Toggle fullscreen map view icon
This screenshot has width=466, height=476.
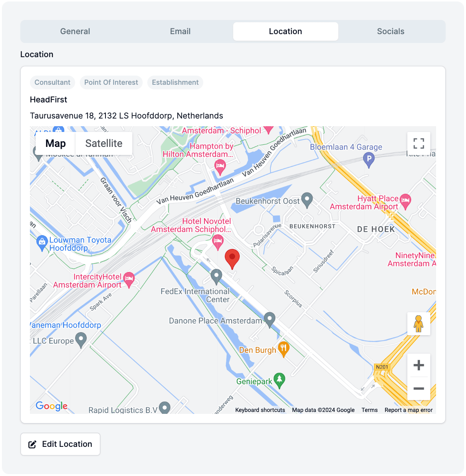pyautogui.click(x=419, y=143)
